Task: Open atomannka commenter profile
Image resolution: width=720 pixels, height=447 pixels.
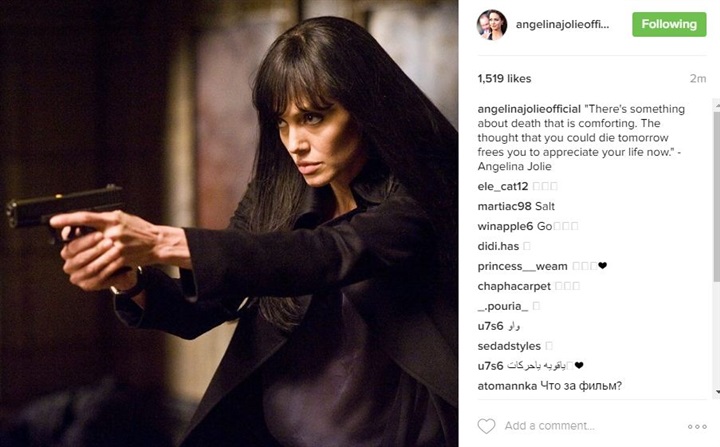Action: [507, 386]
